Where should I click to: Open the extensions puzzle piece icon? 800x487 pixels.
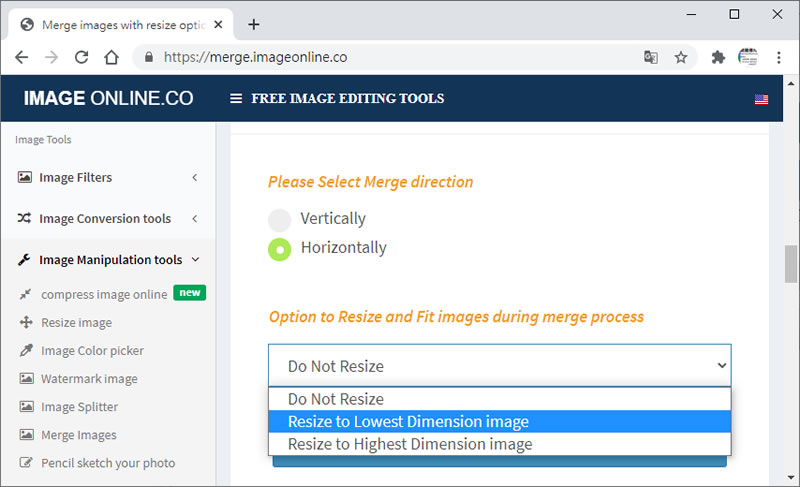[x=718, y=57]
